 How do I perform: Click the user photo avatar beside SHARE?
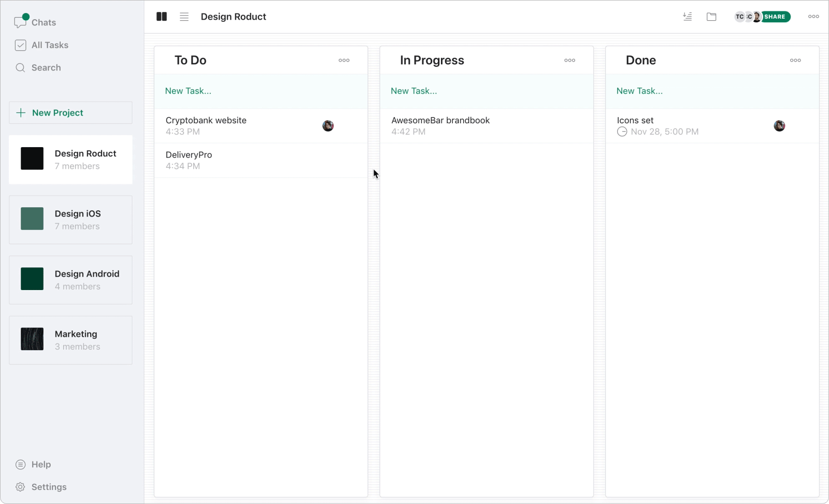(757, 17)
